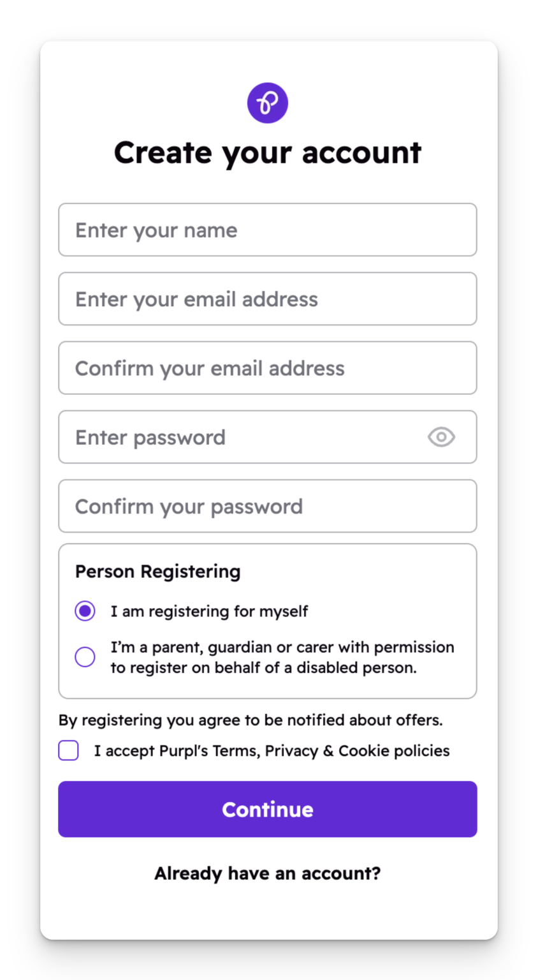Click the "Person Registering" section header
The width and height of the screenshot is (538, 980).
tap(157, 571)
